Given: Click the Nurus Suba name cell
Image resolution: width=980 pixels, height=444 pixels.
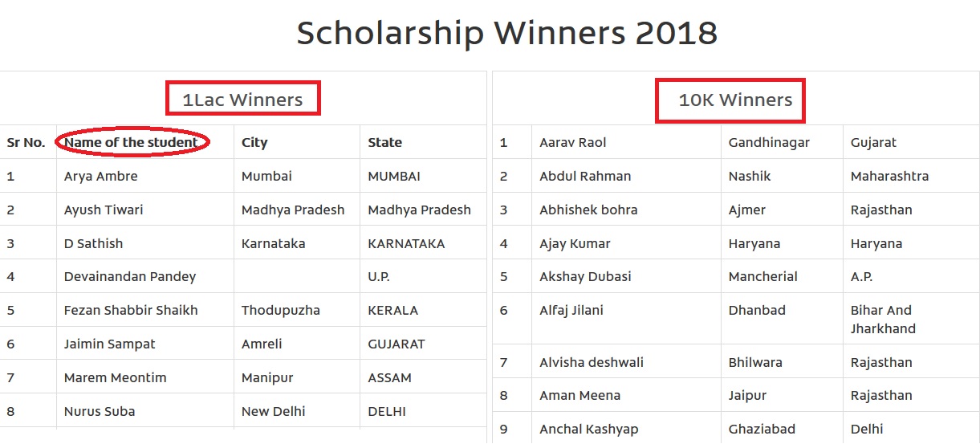Looking at the screenshot, I should [x=100, y=412].
